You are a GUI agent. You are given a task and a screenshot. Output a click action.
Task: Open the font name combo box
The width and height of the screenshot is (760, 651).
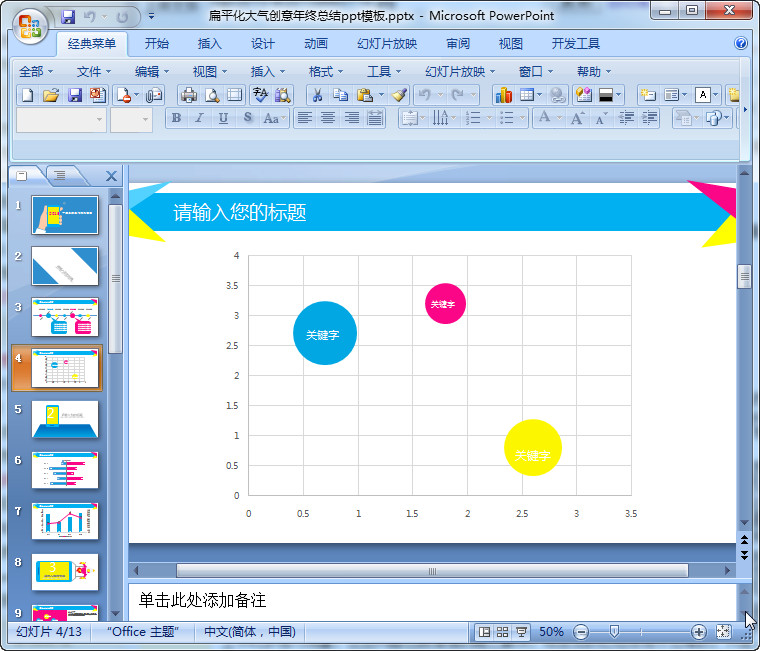[x=62, y=119]
